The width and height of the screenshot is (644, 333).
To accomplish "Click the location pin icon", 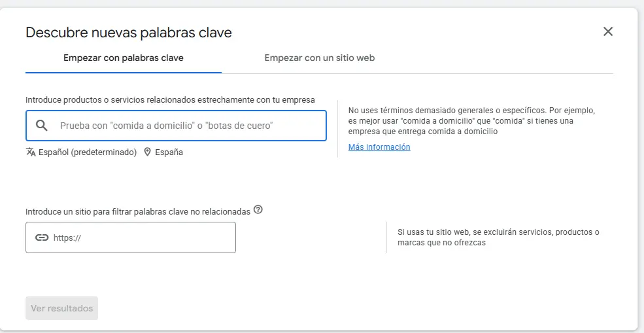I will 148,152.
